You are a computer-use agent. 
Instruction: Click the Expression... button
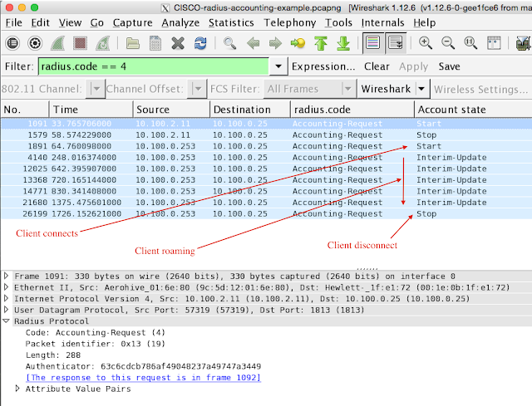pos(323,66)
